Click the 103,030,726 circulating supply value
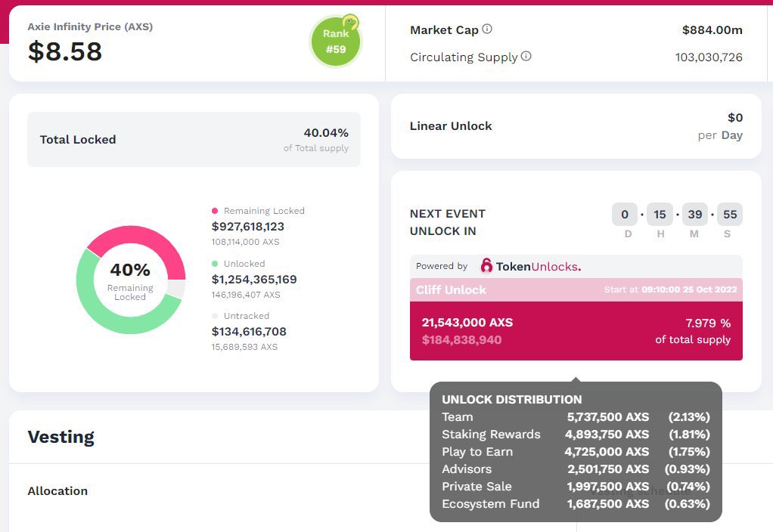The image size is (773, 532). click(x=709, y=57)
